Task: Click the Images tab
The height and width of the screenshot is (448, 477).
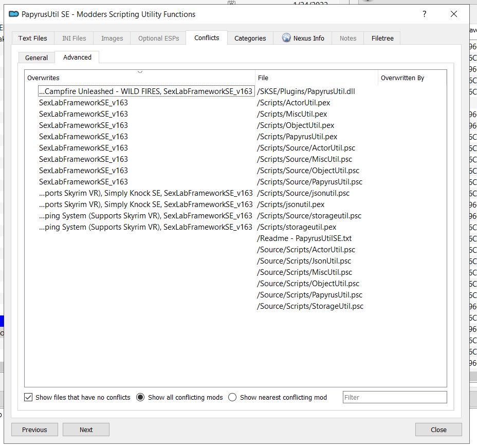Action: (112, 39)
